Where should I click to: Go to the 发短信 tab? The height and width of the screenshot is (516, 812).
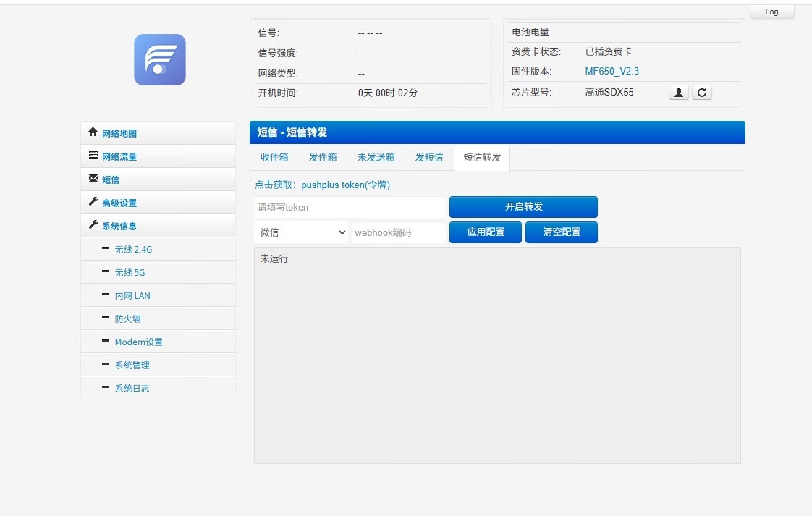point(429,157)
